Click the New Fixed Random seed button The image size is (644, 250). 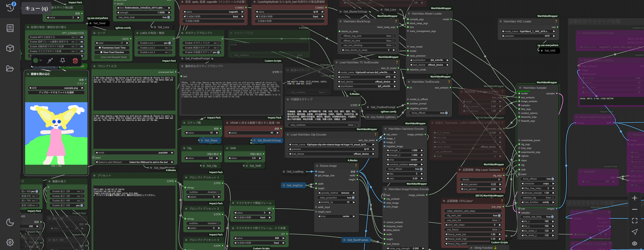point(112,52)
